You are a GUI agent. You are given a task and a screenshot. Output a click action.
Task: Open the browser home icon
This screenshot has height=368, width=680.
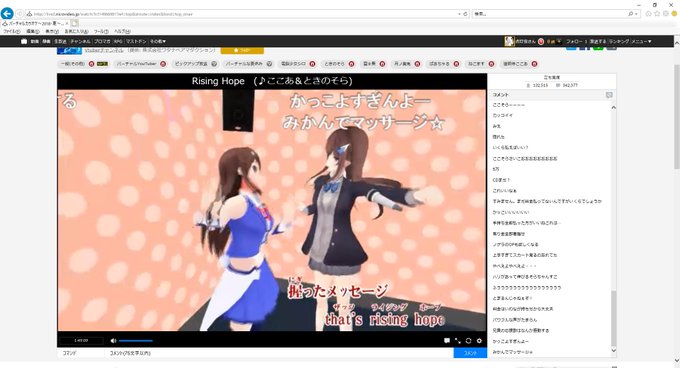coord(648,14)
